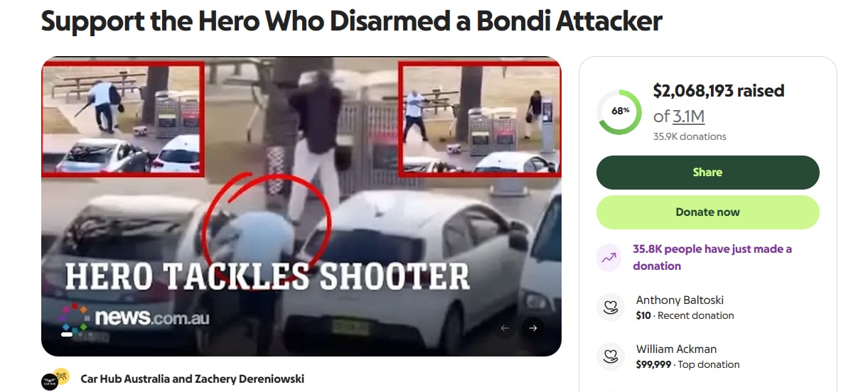This screenshot has height=392, width=868.
Task: Click the 68% circular progress ring
Action: pos(620,111)
